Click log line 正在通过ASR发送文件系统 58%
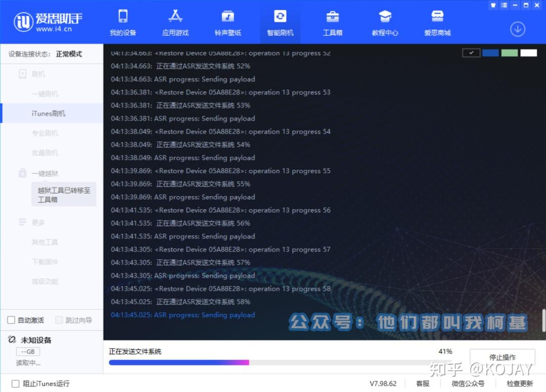546x392 pixels. 180,302
